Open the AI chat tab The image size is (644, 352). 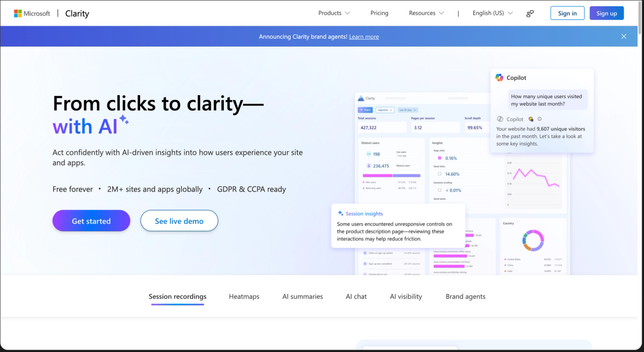[x=356, y=296]
